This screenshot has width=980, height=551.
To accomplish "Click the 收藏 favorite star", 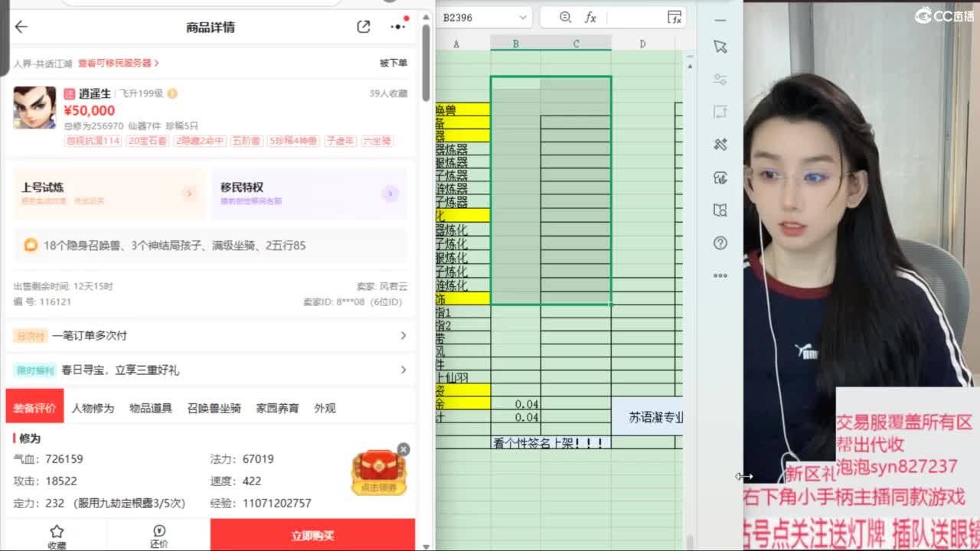I will [57, 533].
